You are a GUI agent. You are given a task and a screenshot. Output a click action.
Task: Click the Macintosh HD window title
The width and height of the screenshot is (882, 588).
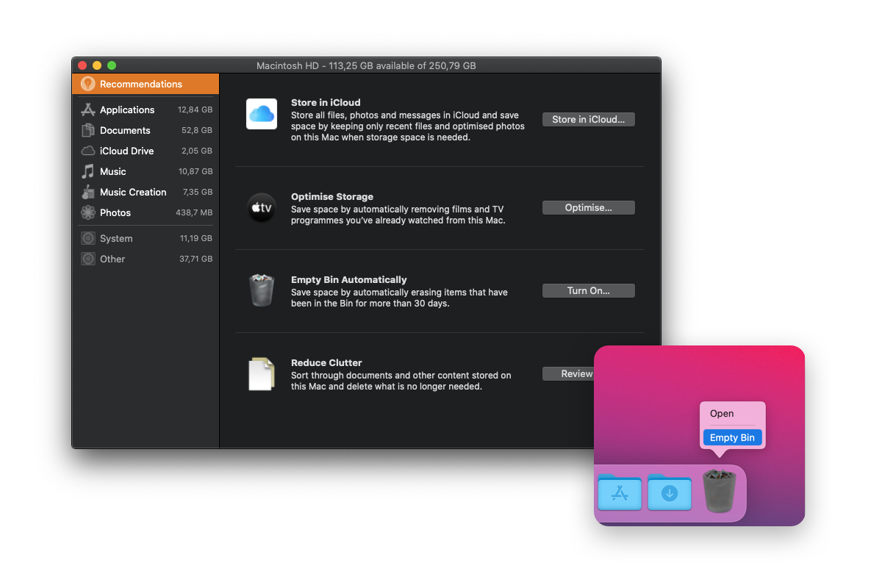click(x=366, y=65)
